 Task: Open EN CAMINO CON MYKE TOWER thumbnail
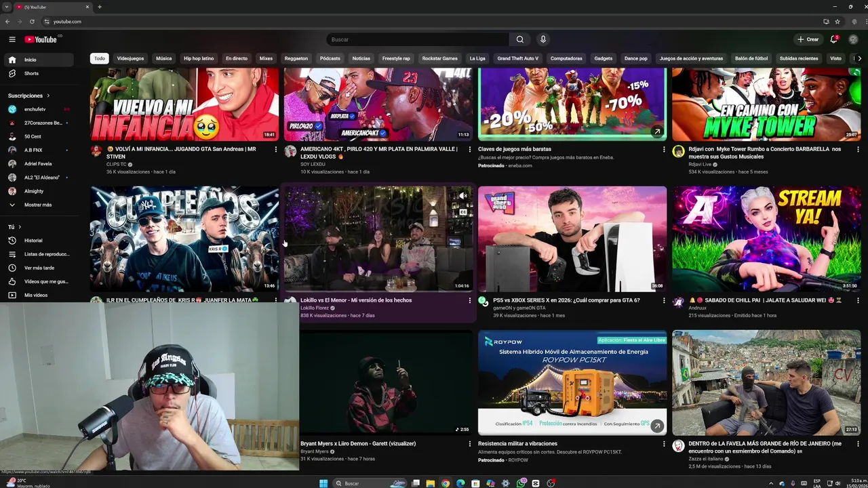[766, 104]
